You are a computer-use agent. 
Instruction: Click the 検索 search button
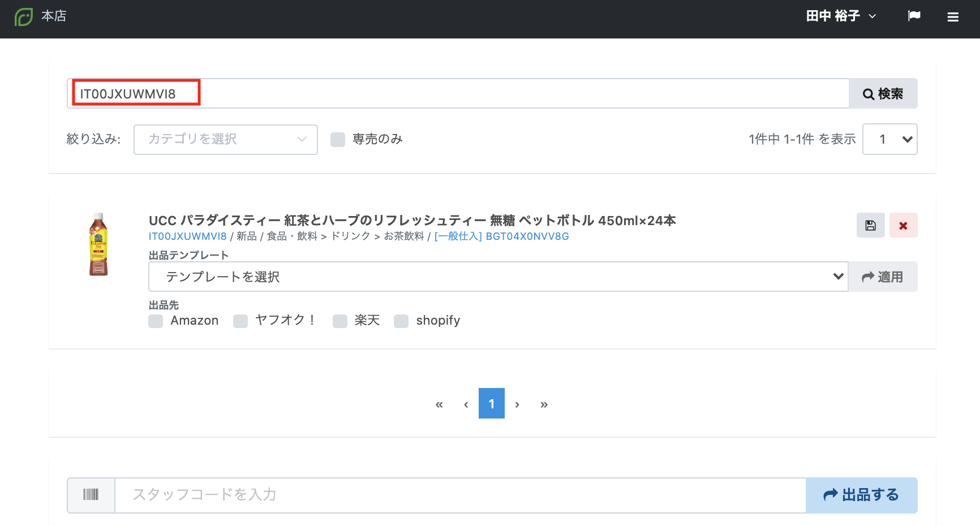[883, 93]
